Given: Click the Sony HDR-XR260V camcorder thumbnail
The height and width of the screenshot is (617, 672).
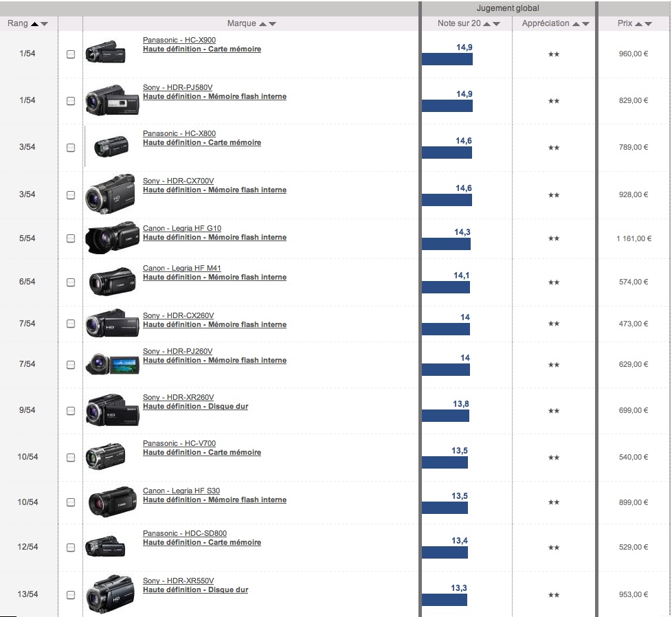Looking at the screenshot, I should pyautogui.click(x=112, y=410).
